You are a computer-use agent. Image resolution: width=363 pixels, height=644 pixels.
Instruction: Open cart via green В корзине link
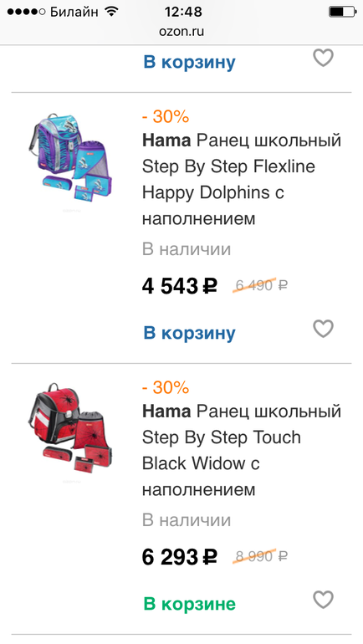189,604
